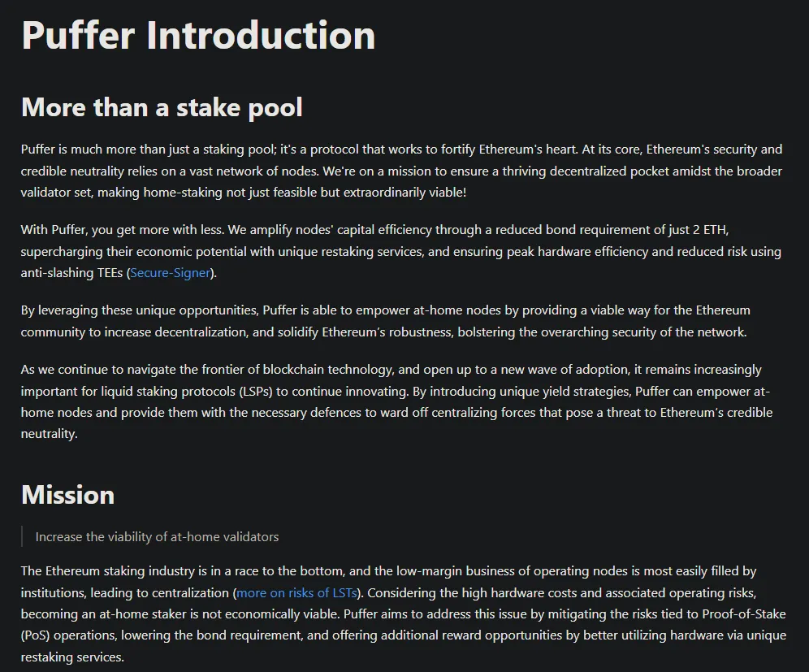Click the "anti-slashing TEEs" text
The image size is (809, 672).
pyautogui.click(x=71, y=273)
